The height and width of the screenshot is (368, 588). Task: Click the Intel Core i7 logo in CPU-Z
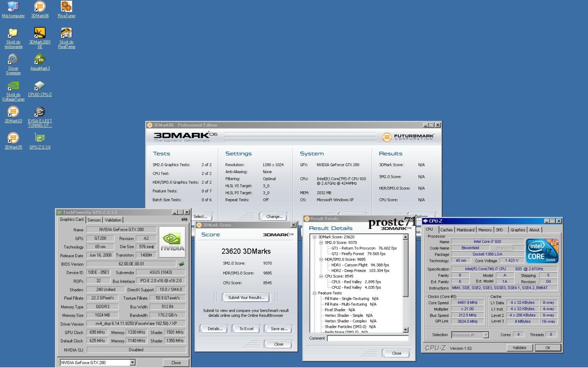pos(542,251)
